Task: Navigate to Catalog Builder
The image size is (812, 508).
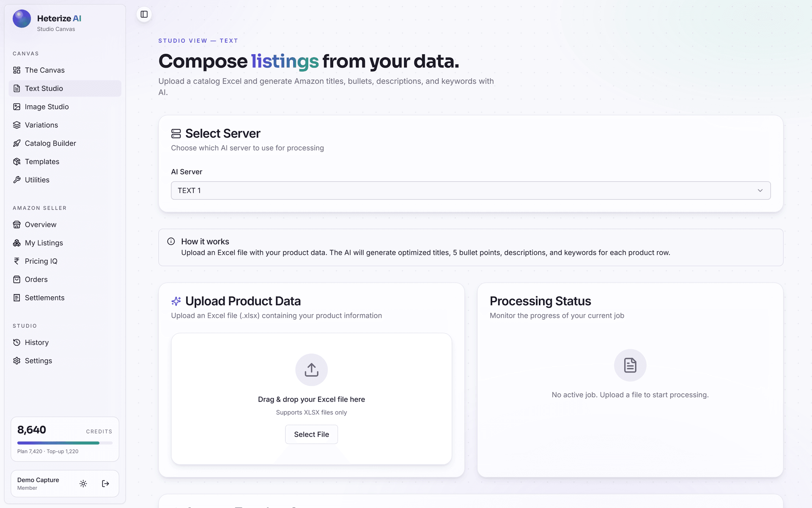Action: (65, 143)
